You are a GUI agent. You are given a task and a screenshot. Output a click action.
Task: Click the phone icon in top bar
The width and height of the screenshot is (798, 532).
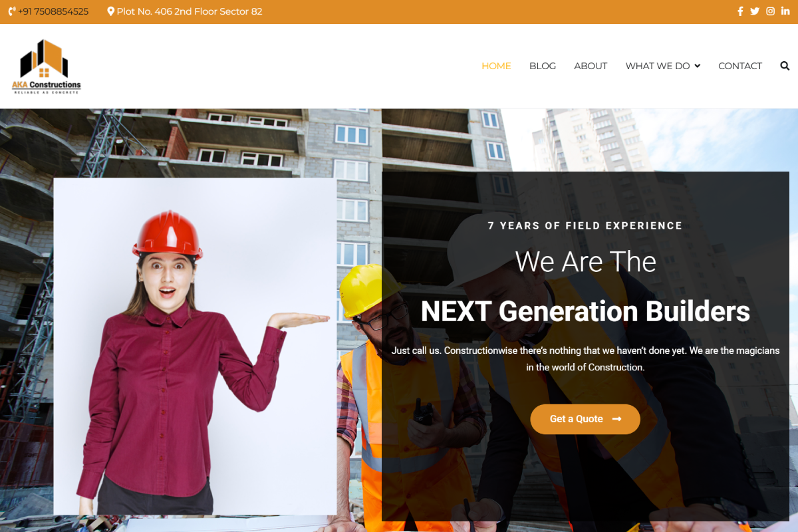[x=12, y=11]
